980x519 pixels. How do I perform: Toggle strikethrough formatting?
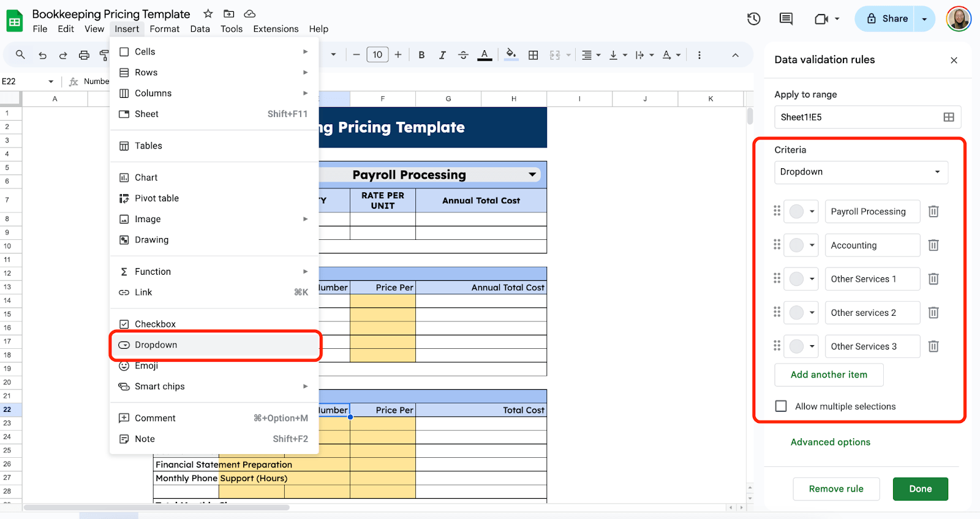click(x=463, y=55)
